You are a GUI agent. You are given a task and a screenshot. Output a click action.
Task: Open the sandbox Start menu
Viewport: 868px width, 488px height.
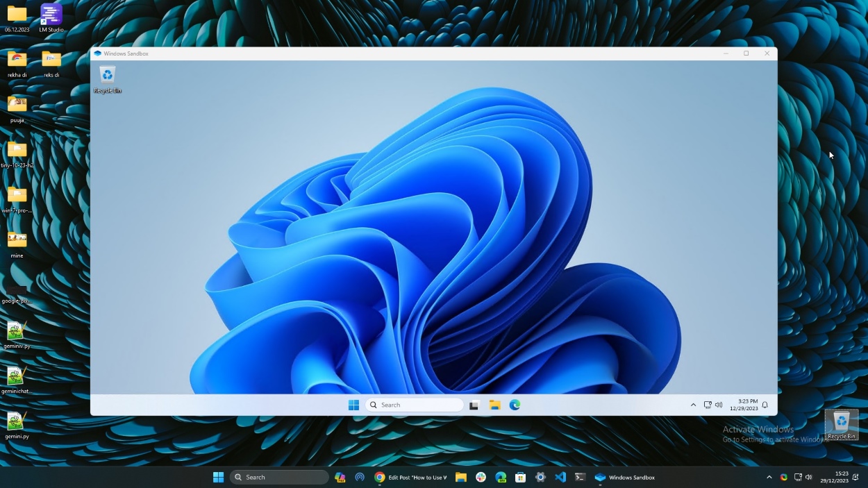[x=354, y=405]
